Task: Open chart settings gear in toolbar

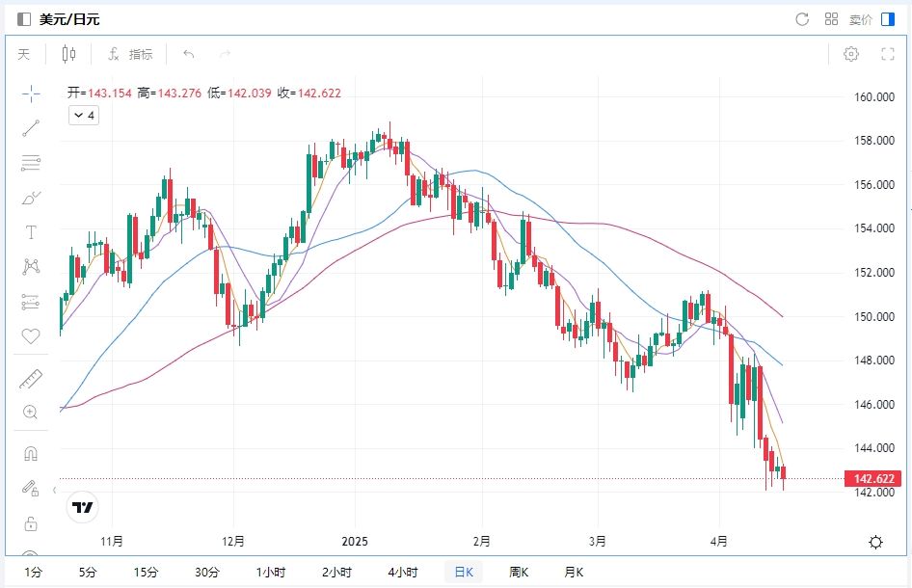Action: pos(851,54)
